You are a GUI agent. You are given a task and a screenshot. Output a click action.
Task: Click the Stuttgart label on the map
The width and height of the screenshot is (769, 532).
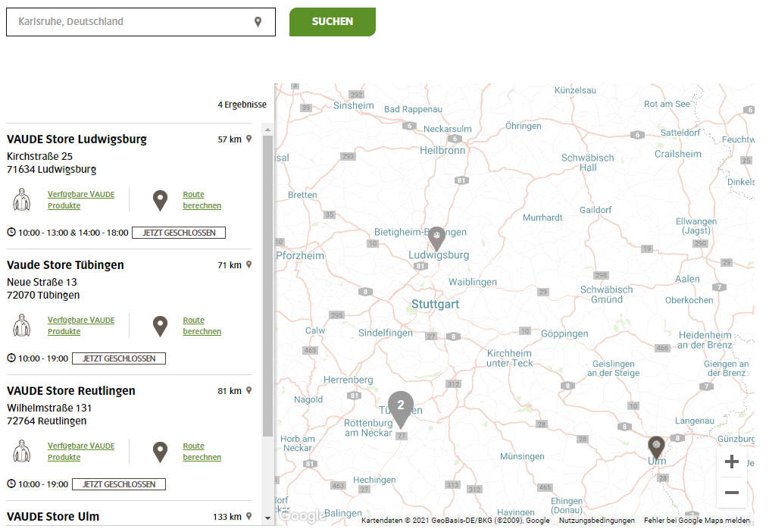tap(436, 305)
